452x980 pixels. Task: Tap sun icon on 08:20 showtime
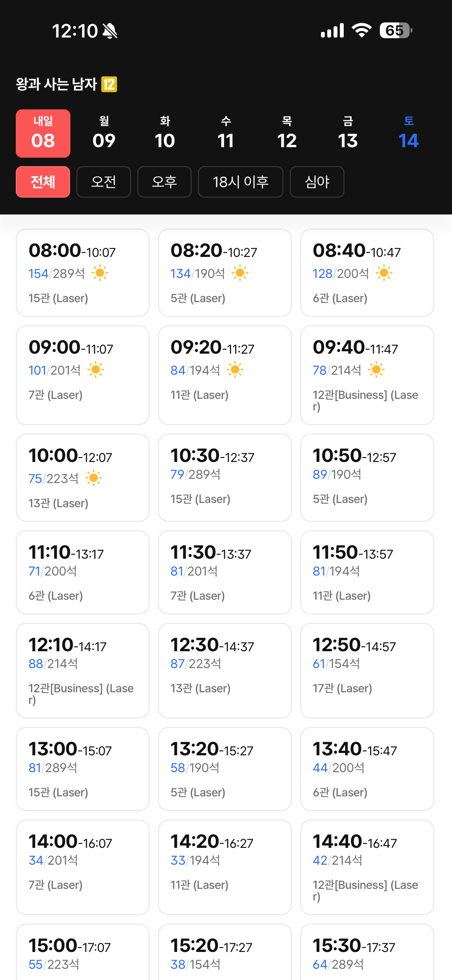tap(240, 273)
